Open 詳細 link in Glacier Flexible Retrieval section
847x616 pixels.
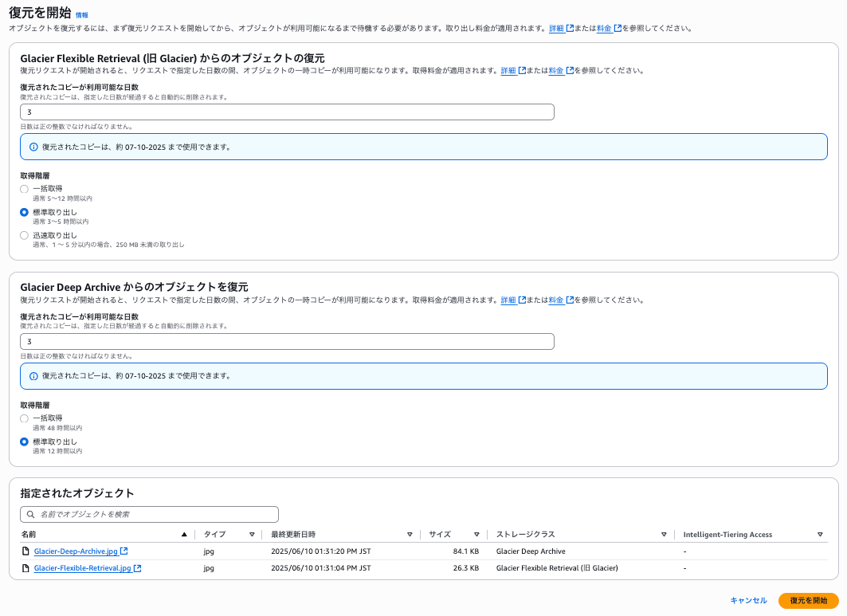(x=508, y=70)
